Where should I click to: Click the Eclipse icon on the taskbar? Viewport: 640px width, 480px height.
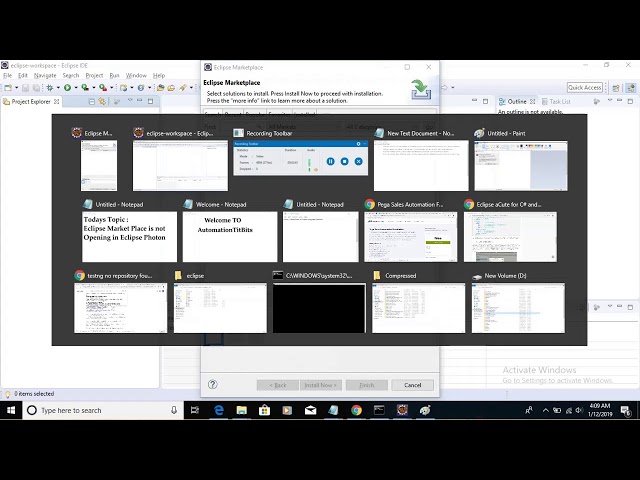pos(402,410)
